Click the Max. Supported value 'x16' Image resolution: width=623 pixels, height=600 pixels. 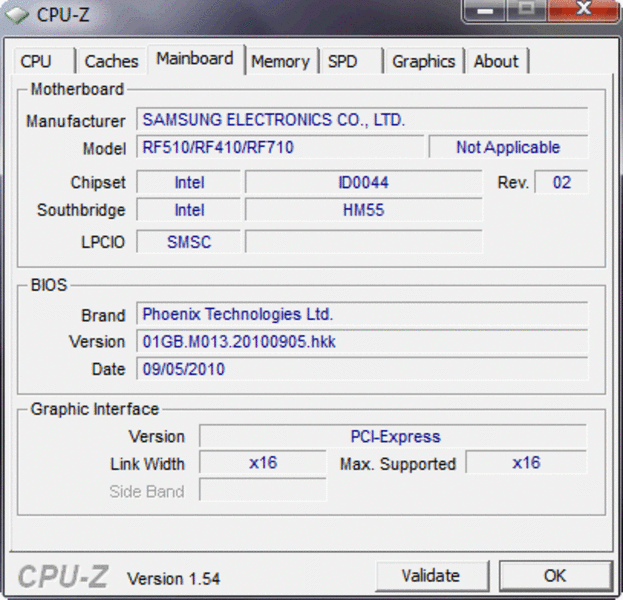[x=526, y=463]
